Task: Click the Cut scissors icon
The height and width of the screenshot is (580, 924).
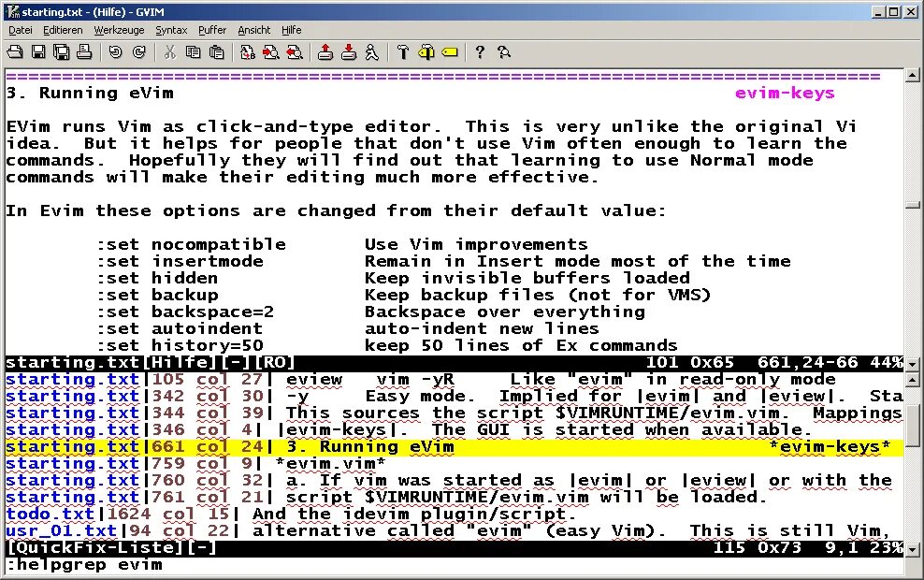Action: [169, 52]
